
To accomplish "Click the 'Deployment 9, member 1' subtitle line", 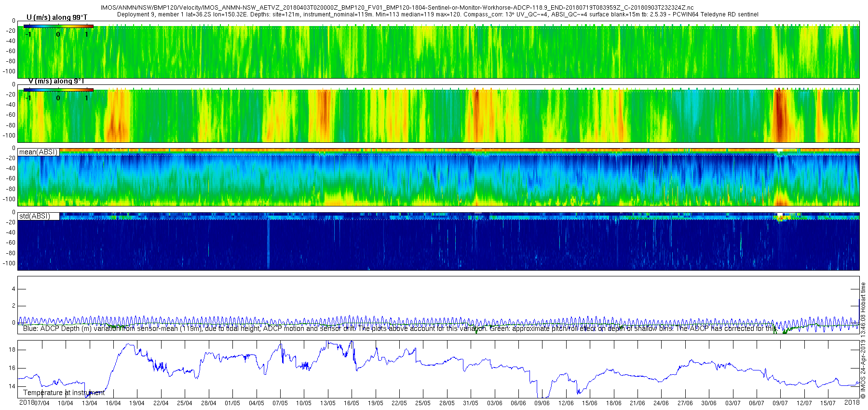I will coord(437,14).
